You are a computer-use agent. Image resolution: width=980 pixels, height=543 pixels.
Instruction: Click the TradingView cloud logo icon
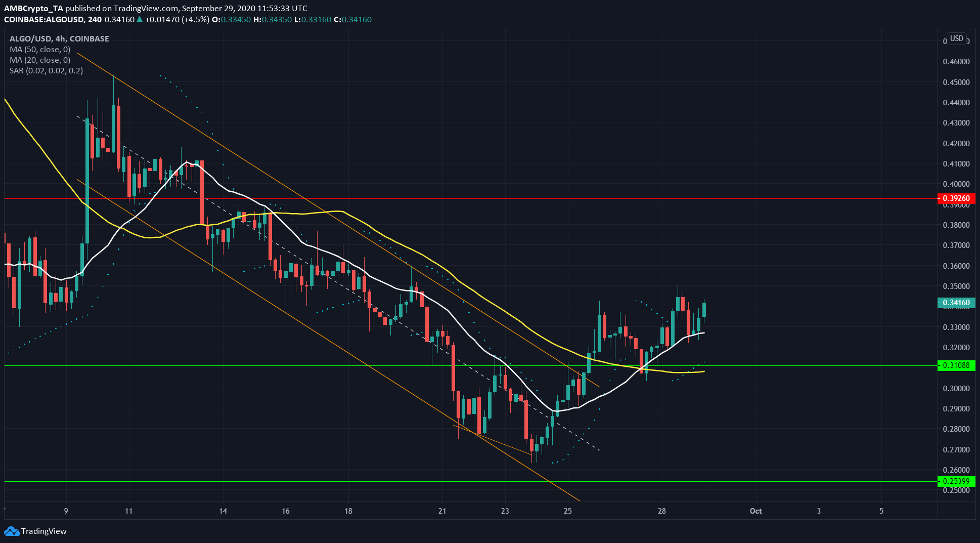click(12, 531)
